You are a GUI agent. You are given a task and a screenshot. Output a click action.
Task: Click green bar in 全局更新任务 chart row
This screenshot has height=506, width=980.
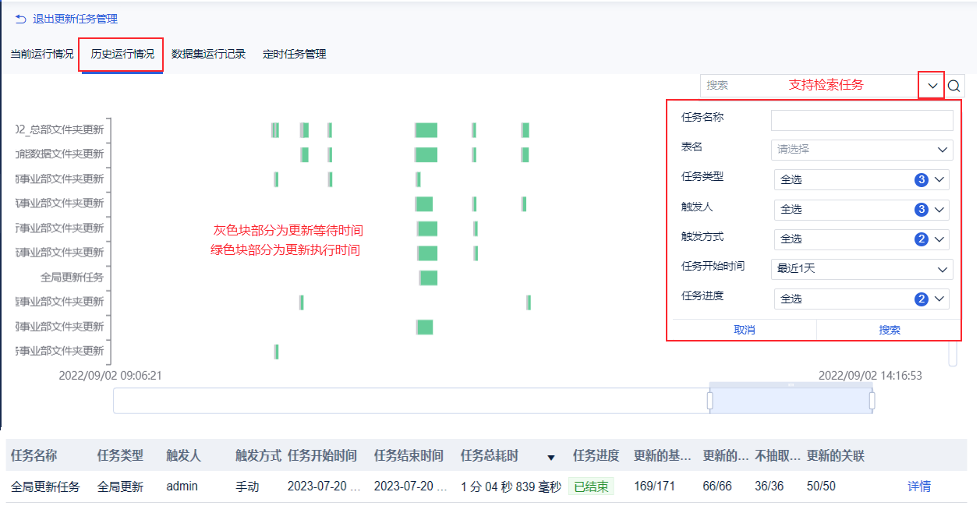pyautogui.click(x=429, y=278)
